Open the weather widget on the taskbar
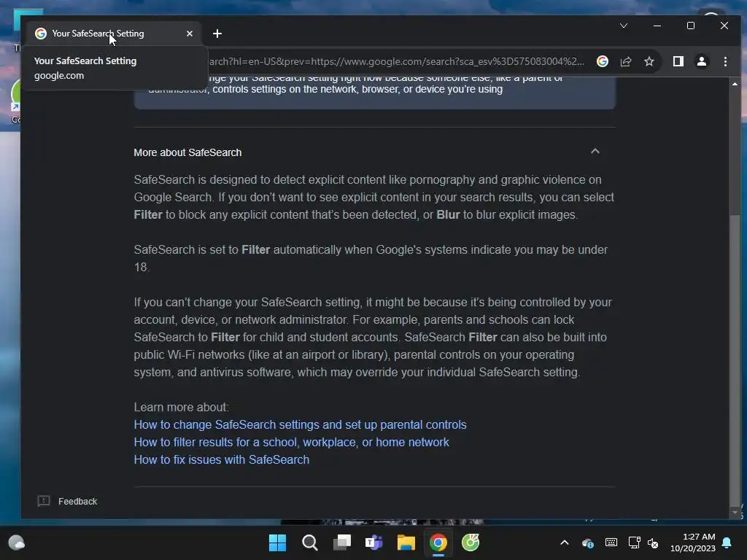747x560 pixels. pyautogui.click(x=17, y=542)
